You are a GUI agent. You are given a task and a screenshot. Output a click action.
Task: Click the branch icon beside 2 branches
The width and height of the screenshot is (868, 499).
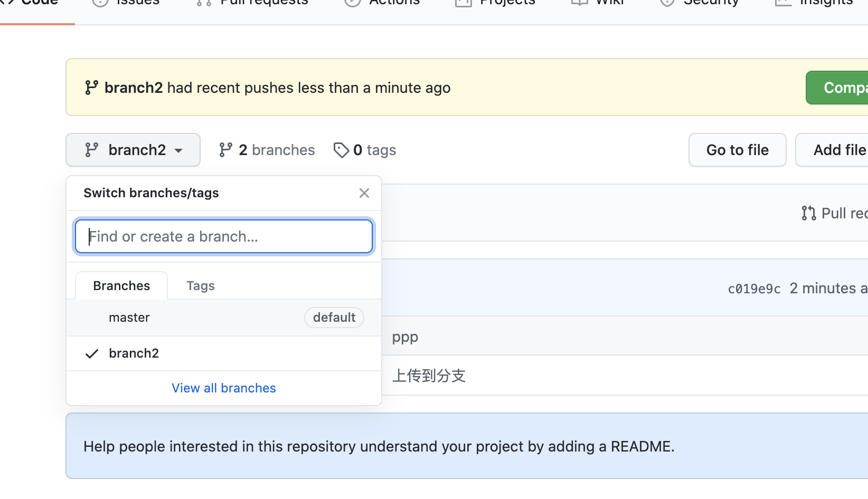tap(226, 150)
